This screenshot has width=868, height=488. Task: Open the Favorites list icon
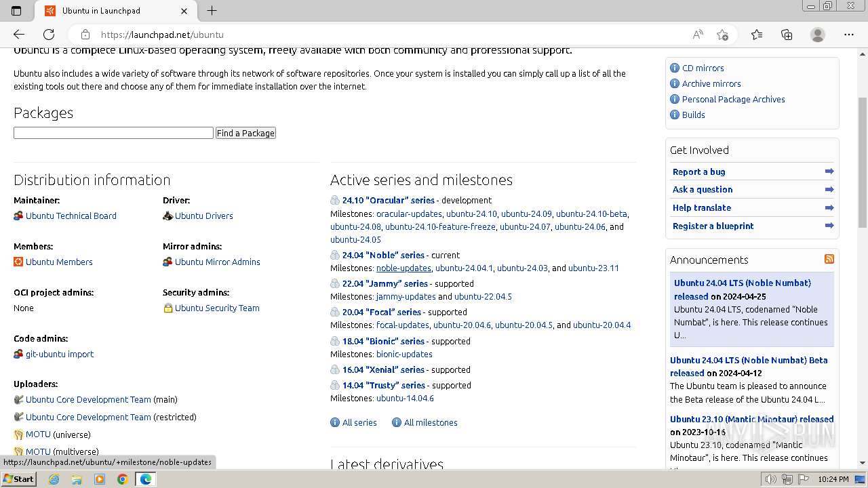coord(757,35)
